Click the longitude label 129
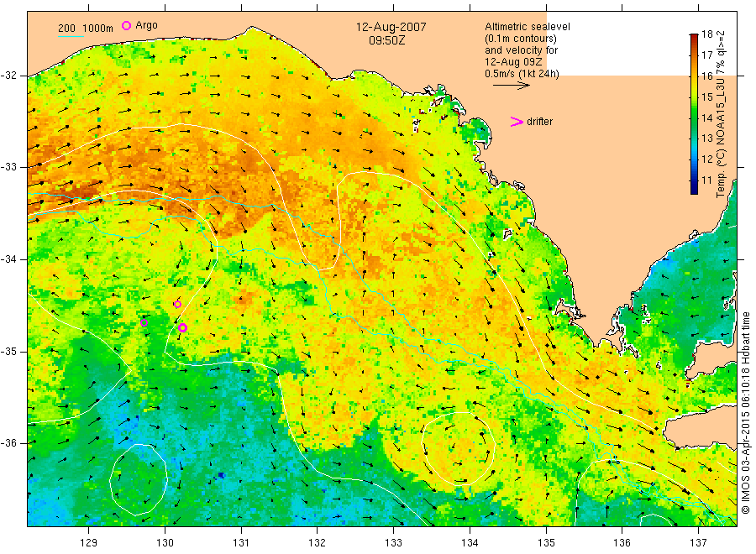This screenshot has height=554, width=756. click(89, 542)
